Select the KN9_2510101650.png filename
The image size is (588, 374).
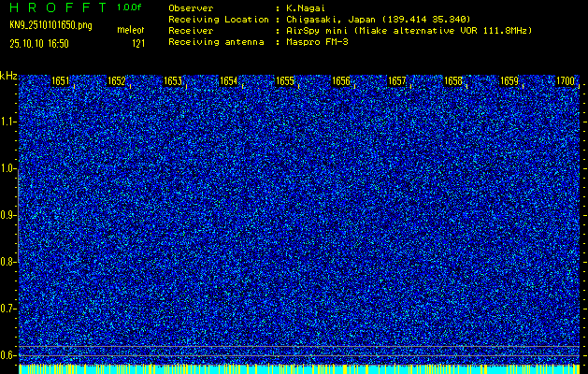tap(52, 25)
